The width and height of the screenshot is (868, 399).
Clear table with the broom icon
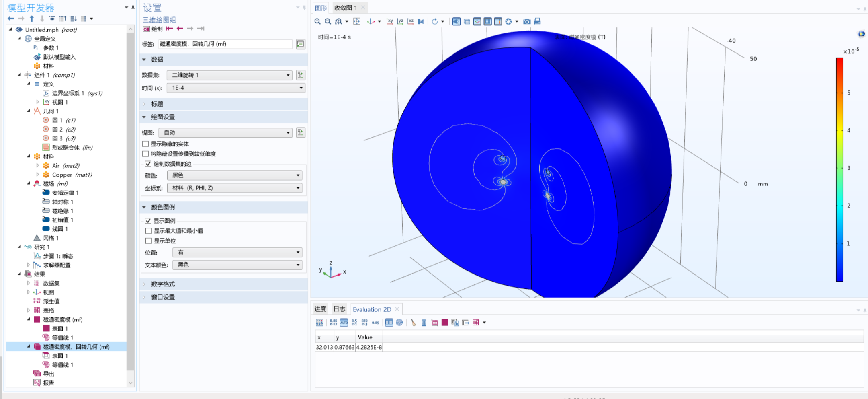coord(414,322)
